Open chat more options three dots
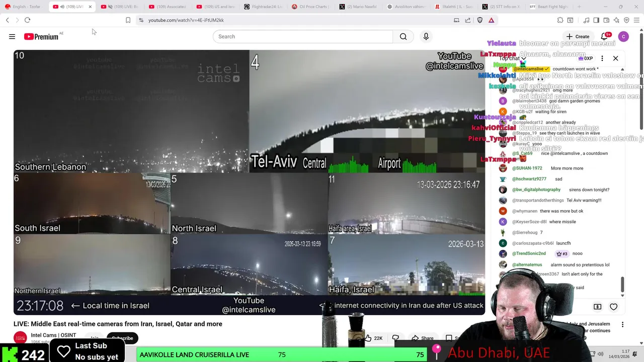Image resolution: width=644 pixels, height=362 pixels. tap(602, 58)
